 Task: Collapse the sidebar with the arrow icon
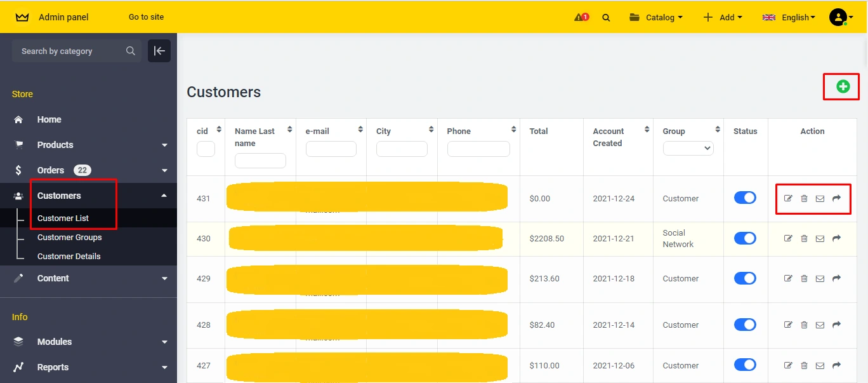159,51
